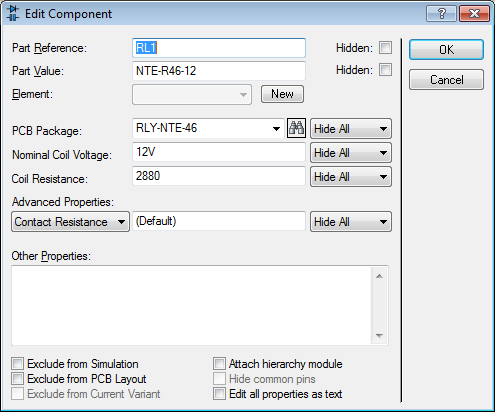
Task: Enable Exclude from Simulation
Action: pos(17,364)
